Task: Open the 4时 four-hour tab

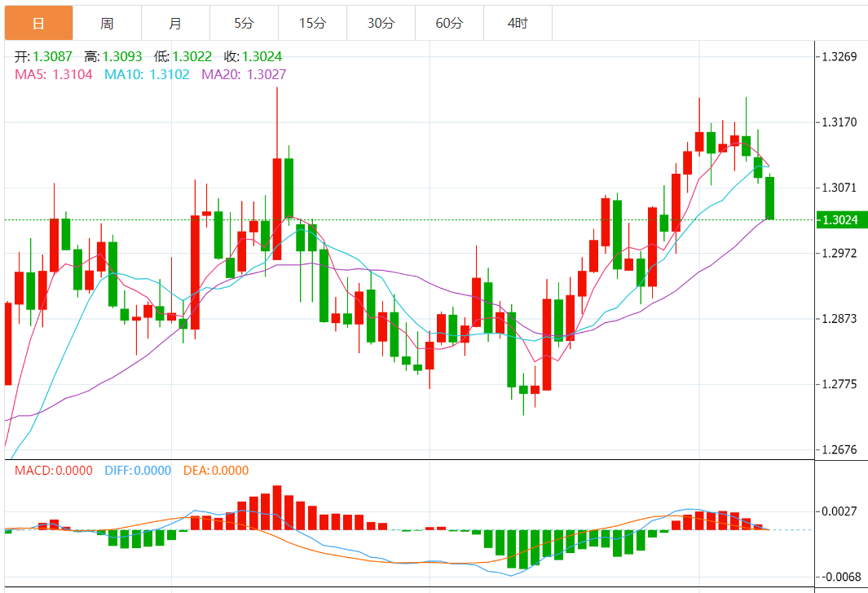Action: (518, 23)
